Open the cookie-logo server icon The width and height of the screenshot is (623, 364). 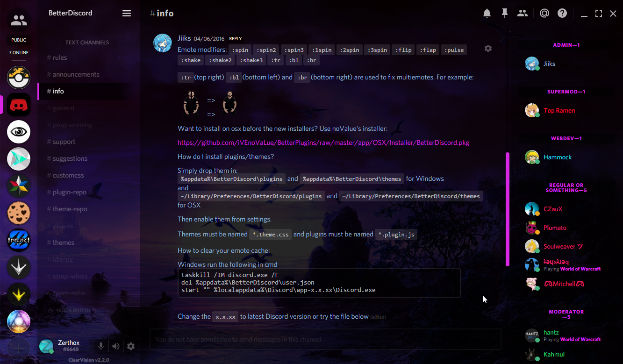point(18,213)
